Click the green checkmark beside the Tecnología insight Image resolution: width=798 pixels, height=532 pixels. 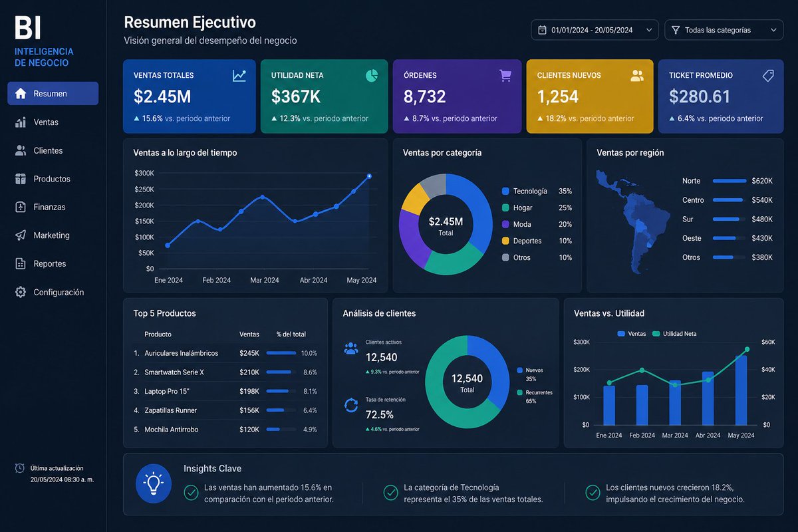click(x=390, y=493)
